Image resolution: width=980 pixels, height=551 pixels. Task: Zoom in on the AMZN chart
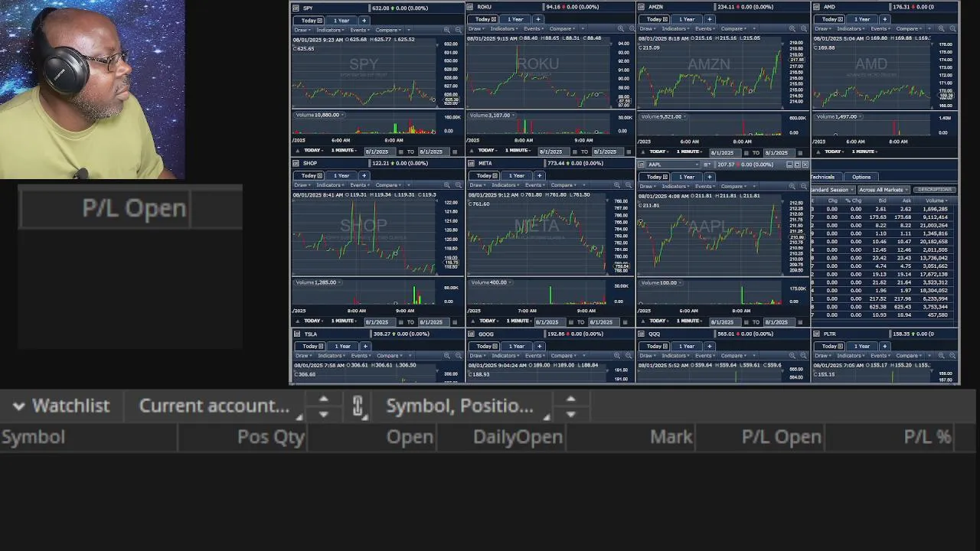coord(792,29)
